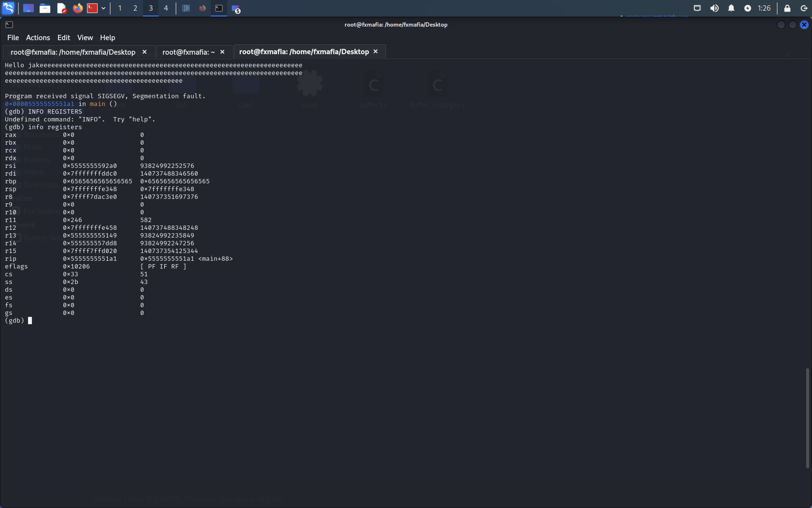Image resolution: width=812 pixels, height=508 pixels.
Task: Close the root@fxmafia: ~ tab
Action: tap(222, 52)
